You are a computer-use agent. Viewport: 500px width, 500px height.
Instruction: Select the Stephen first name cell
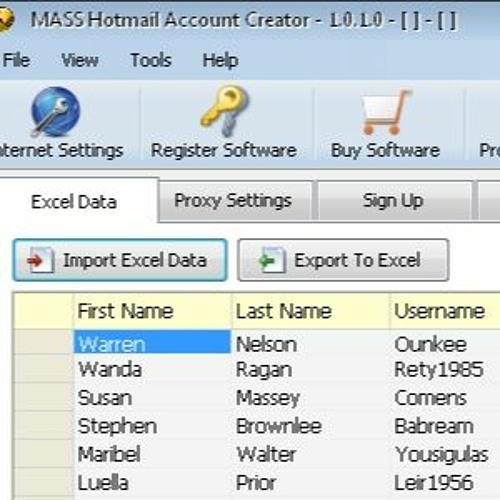(x=152, y=425)
